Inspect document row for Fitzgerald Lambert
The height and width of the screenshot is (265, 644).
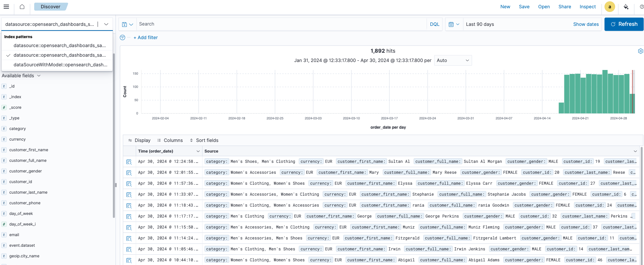129,238
